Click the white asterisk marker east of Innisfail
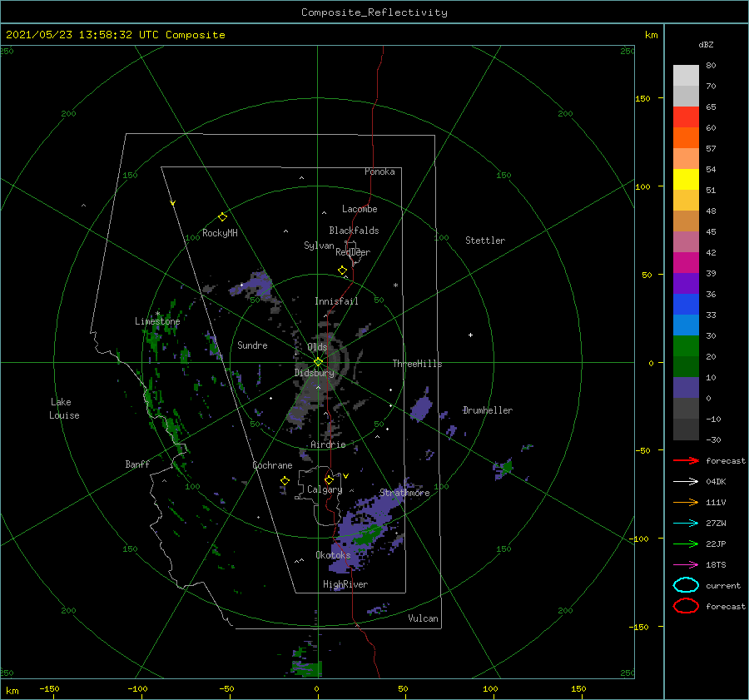The image size is (749, 700). (395, 285)
